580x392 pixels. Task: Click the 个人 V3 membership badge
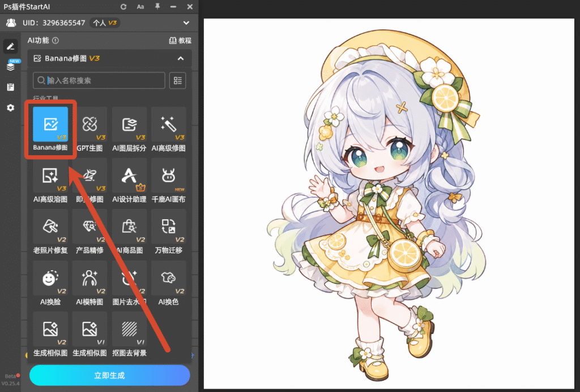point(105,23)
